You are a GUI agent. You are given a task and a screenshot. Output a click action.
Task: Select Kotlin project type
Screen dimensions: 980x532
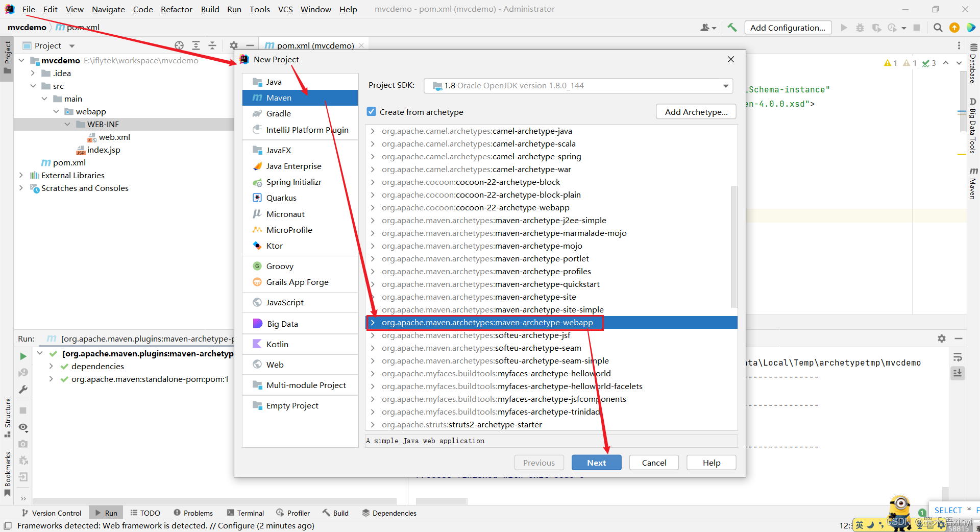[x=300, y=344]
